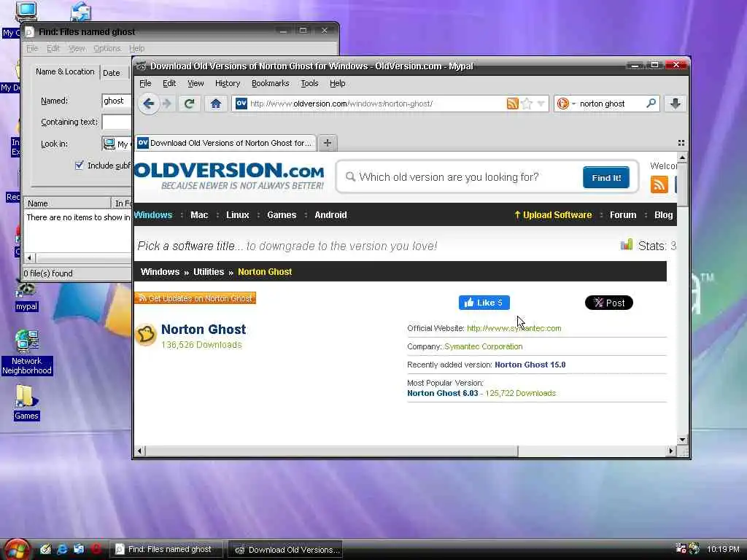Click the Look in combo box in Find window
The height and width of the screenshot is (560, 747).
(117, 144)
